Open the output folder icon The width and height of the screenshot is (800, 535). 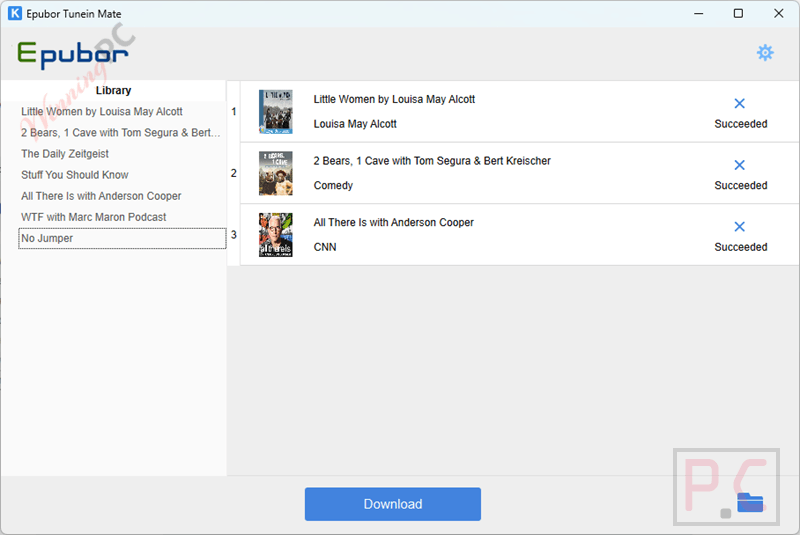[750, 502]
